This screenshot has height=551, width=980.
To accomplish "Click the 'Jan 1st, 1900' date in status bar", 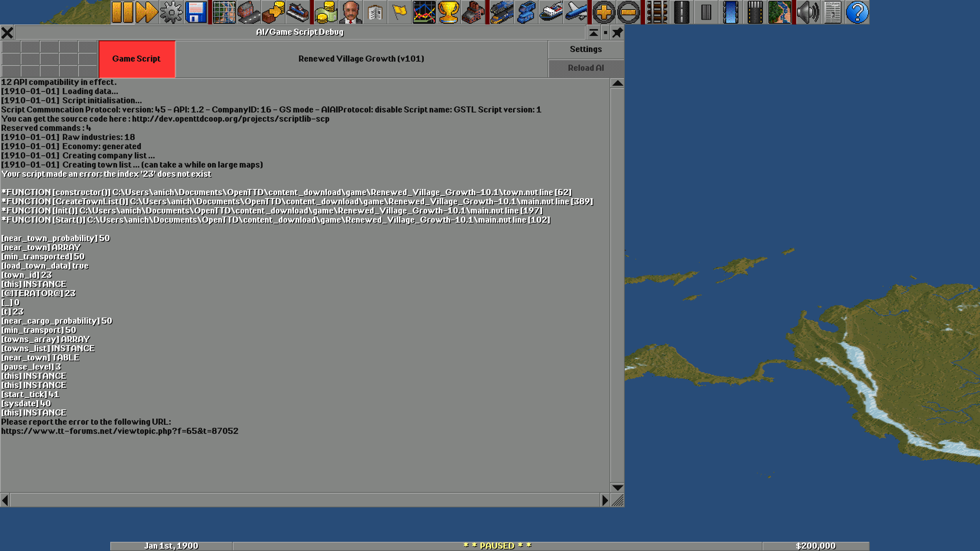I will [x=171, y=546].
